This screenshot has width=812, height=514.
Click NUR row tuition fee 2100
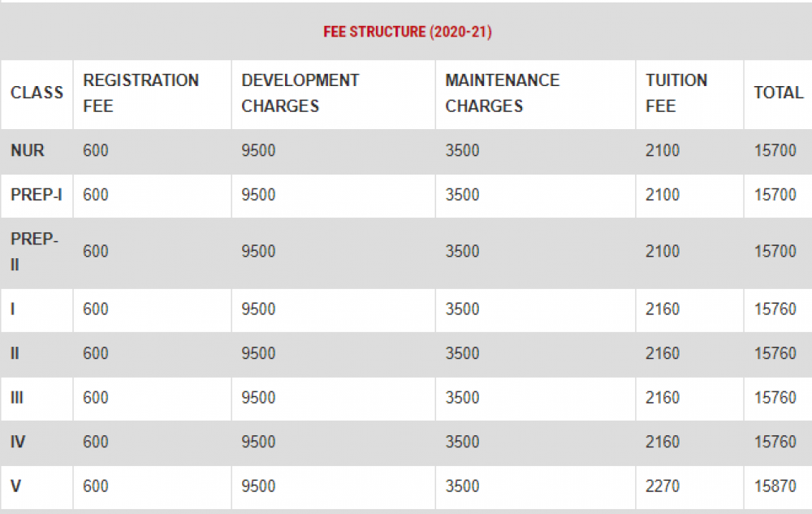pyautogui.click(x=663, y=150)
